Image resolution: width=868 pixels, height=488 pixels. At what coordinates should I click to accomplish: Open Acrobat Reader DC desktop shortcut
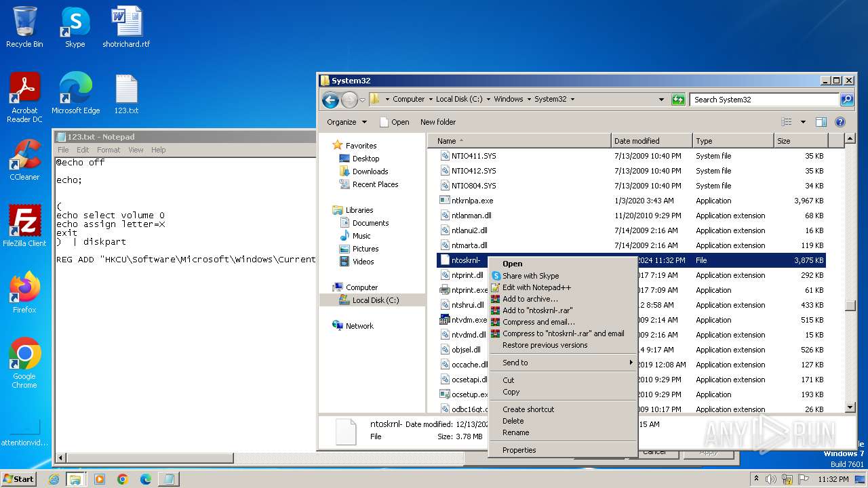tap(24, 98)
